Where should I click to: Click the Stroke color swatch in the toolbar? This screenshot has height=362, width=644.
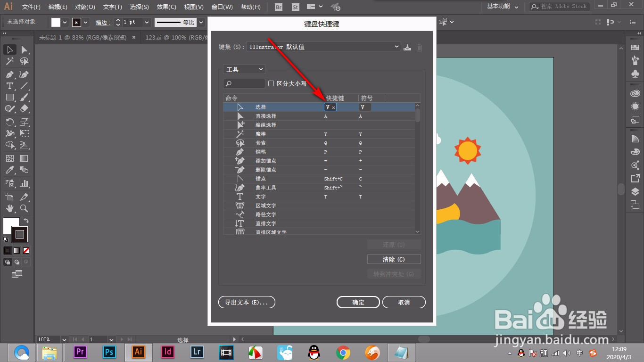[x=20, y=234]
